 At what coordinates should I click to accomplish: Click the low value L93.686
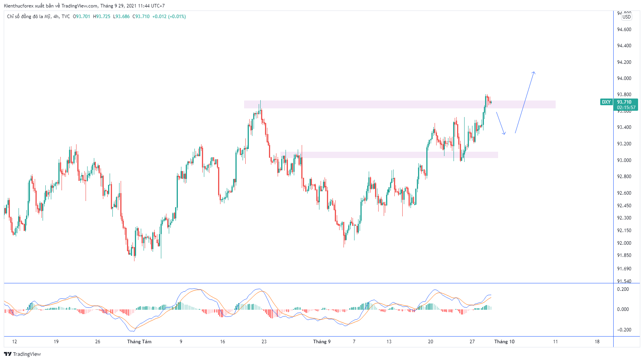tap(121, 17)
